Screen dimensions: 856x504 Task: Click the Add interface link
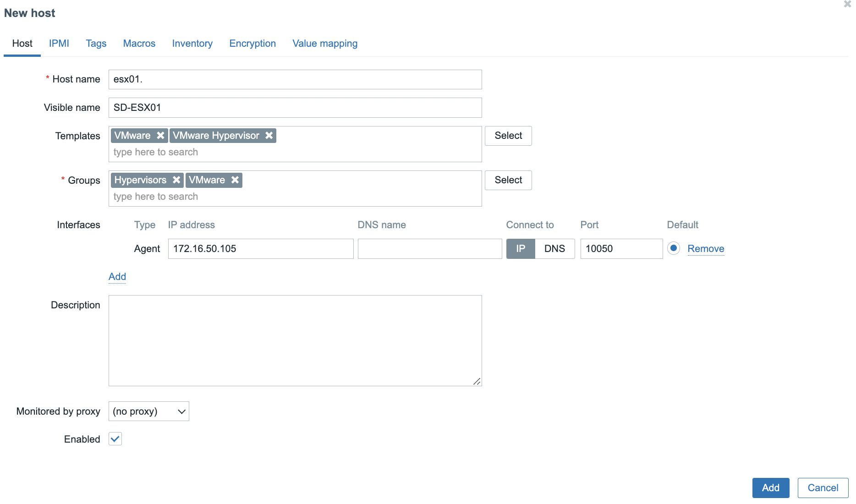pyautogui.click(x=117, y=277)
